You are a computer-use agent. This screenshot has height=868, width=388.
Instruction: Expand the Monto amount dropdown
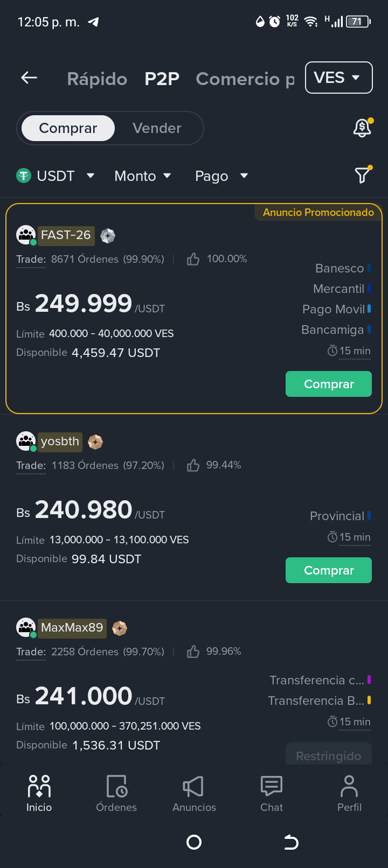click(x=143, y=176)
